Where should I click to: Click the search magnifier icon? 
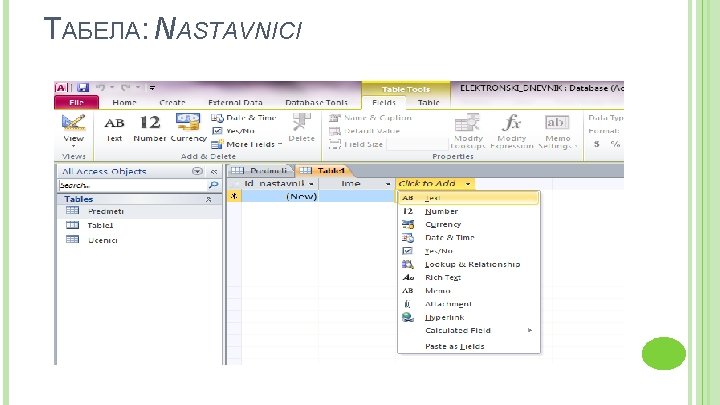click(x=213, y=185)
